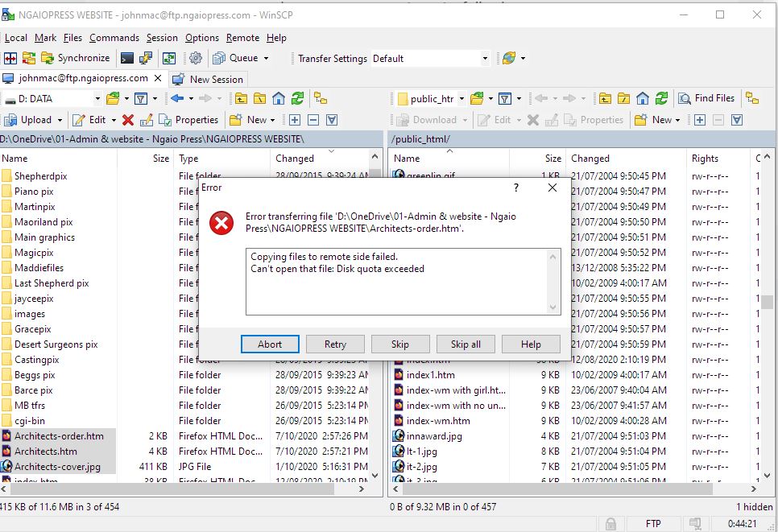Open the Commands menu
Image resolution: width=778 pixels, height=532 pixels.
click(114, 38)
